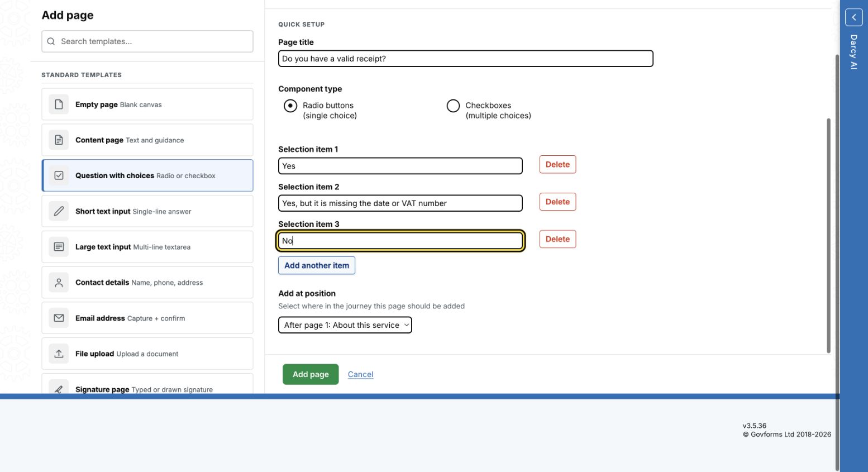Expand the Darcy AI panel chevron
868x472 pixels.
click(x=853, y=17)
